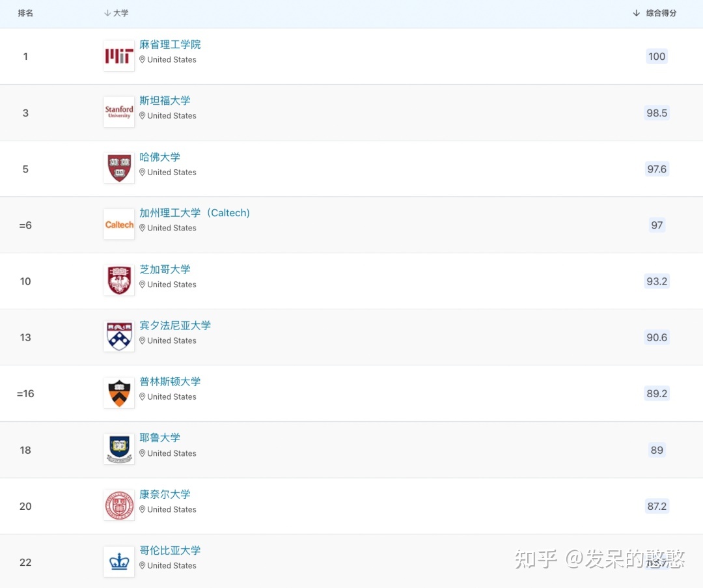
Task: Click the location pin under 斯坦福大学
Action: pyautogui.click(x=142, y=116)
